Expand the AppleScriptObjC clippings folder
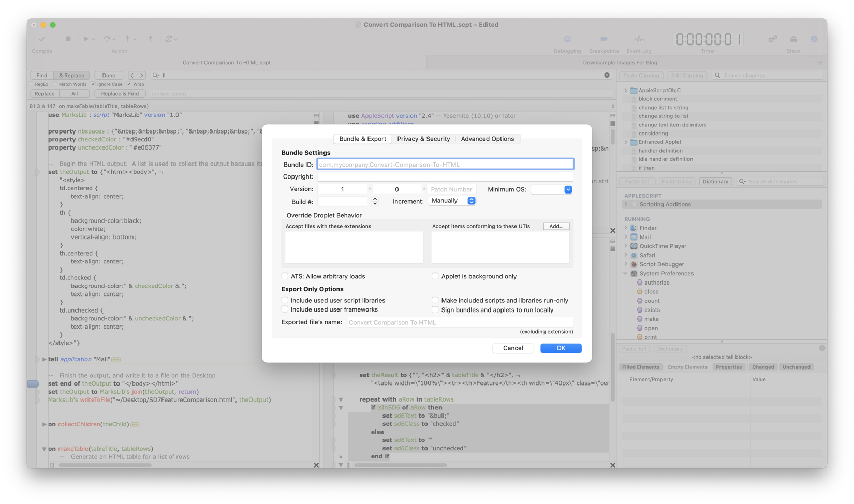 coord(626,90)
